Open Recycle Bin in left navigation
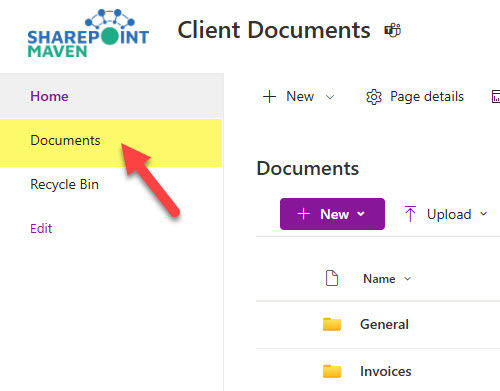The image size is (500, 391). (x=64, y=184)
